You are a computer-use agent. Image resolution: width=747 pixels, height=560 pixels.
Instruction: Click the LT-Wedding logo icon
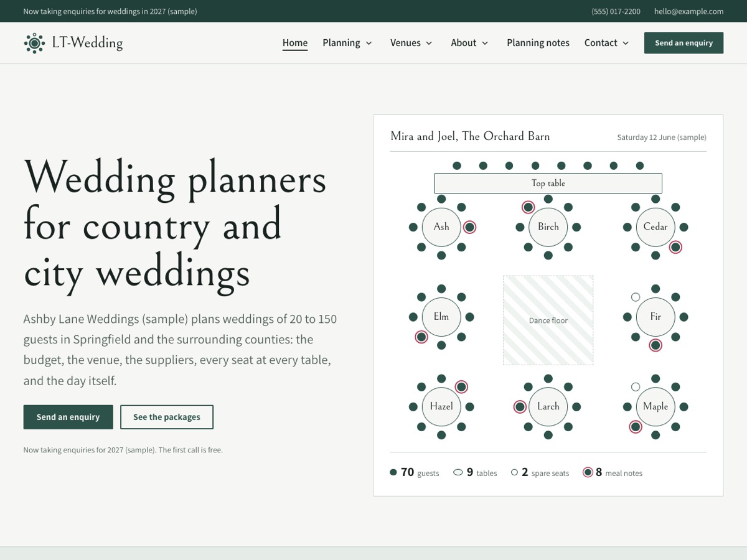coord(34,43)
